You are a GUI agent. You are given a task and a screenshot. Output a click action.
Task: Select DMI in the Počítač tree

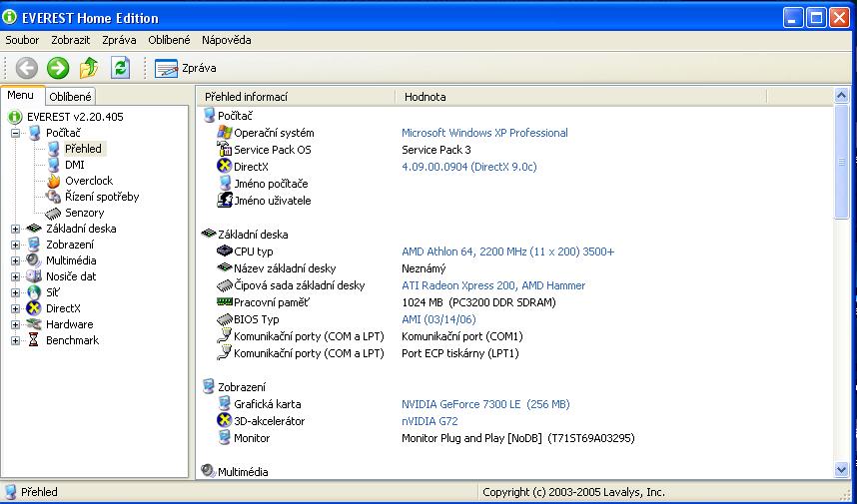[x=74, y=165]
